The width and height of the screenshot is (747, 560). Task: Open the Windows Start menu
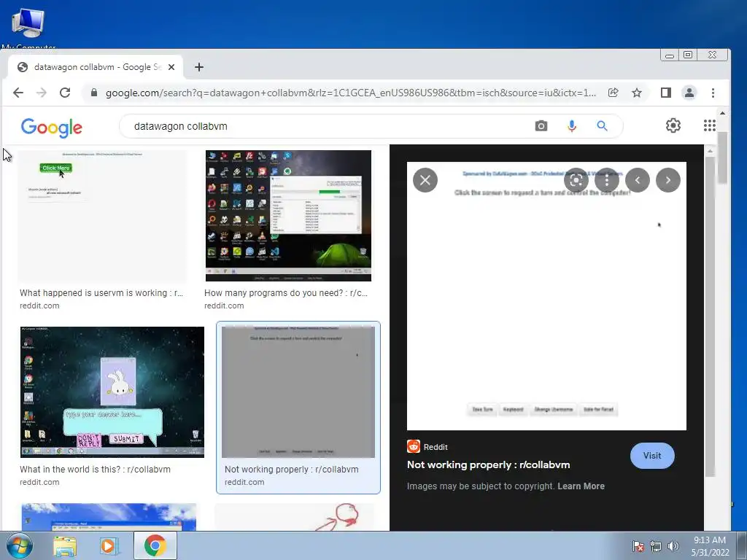[x=19, y=545]
